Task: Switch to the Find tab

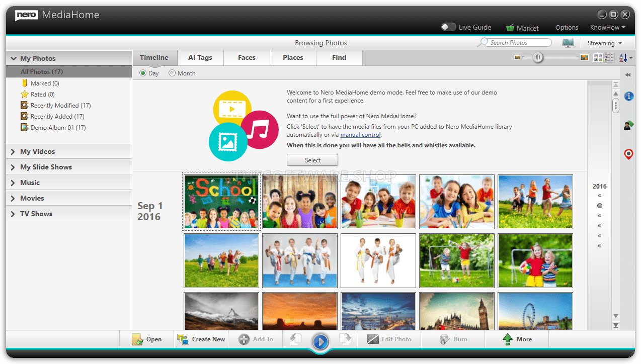Action: tap(339, 58)
